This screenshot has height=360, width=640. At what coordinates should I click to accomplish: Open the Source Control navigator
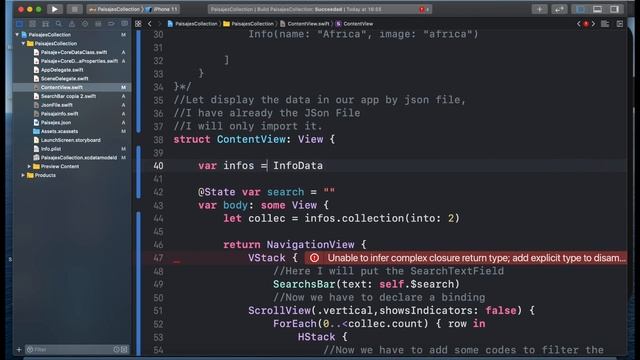(32, 24)
